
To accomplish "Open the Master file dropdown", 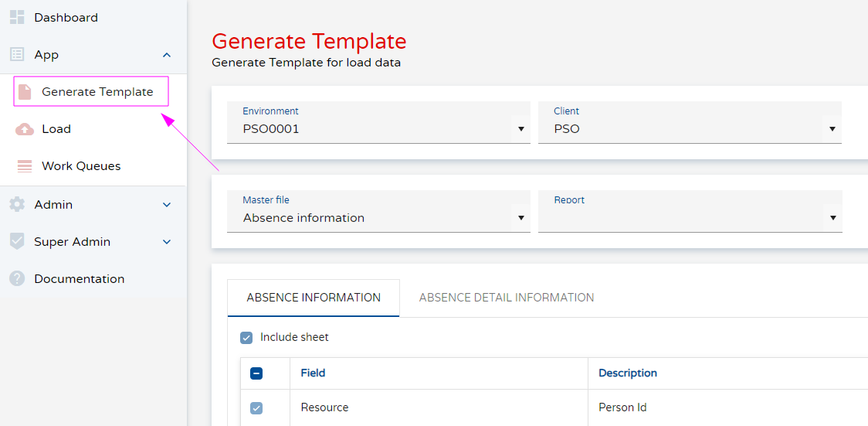I will tap(378, 211).
